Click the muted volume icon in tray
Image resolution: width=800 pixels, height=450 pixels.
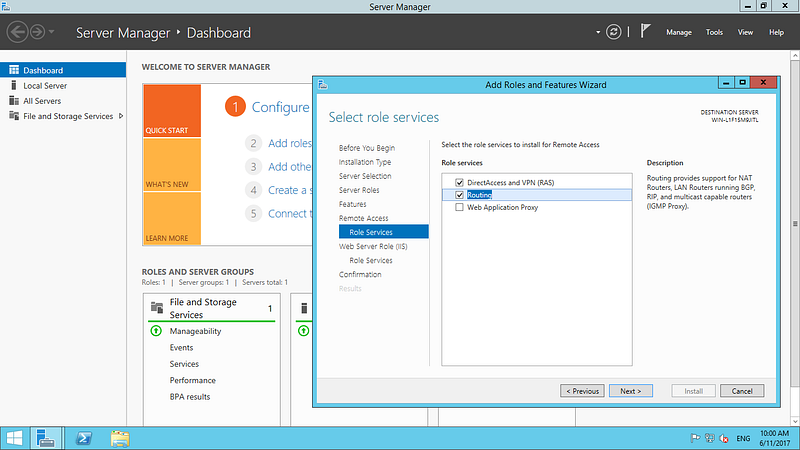coord(723,438)
